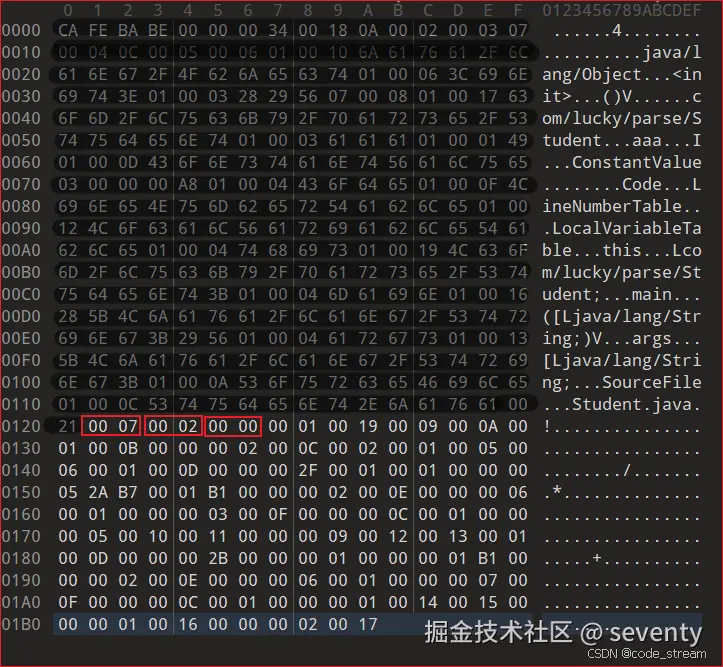Click byte 0B in row 0130
The width and height of the screenshot is (723, 667).
pyautogui.click(x=128, y=448)
